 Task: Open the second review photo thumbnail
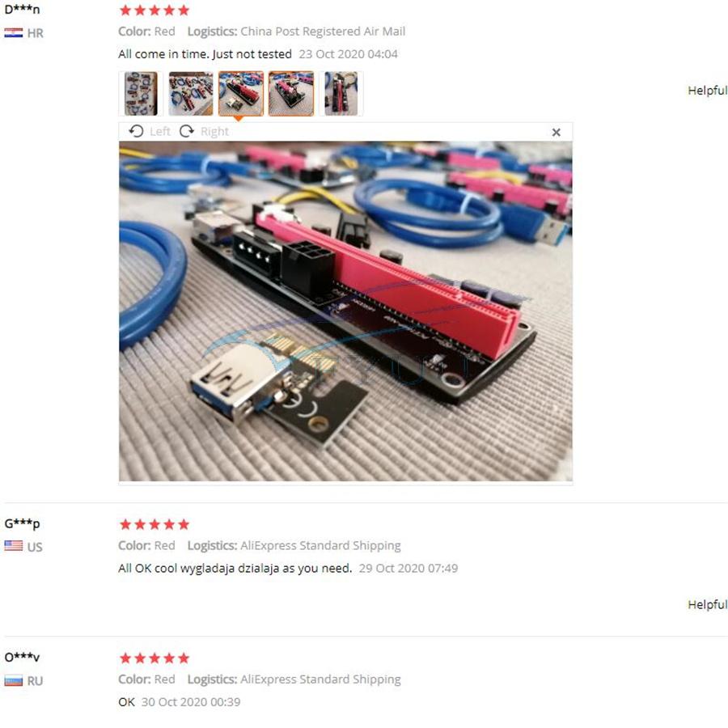coord(191,93)
